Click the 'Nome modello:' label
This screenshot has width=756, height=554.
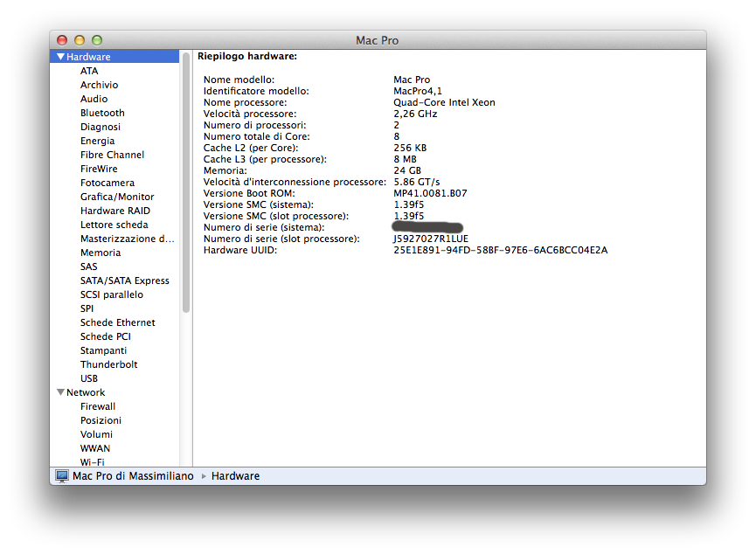(239, 80)
